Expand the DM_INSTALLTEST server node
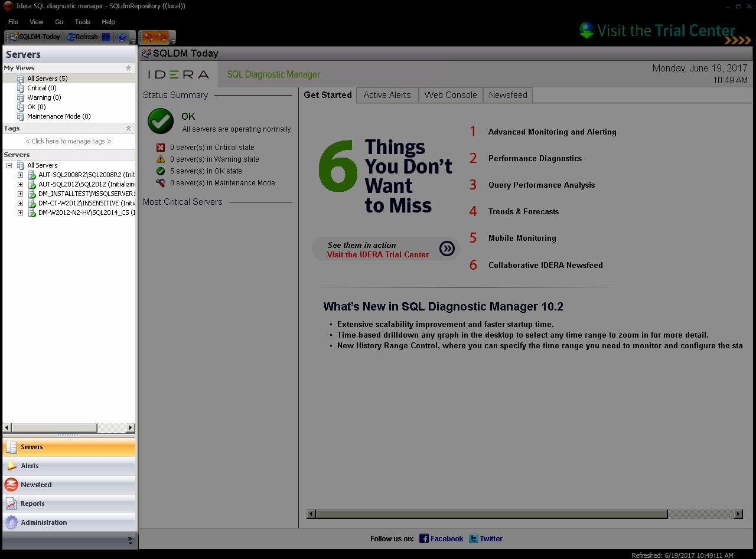This screenshot has height=559, width=756. [x=20, y=194]
